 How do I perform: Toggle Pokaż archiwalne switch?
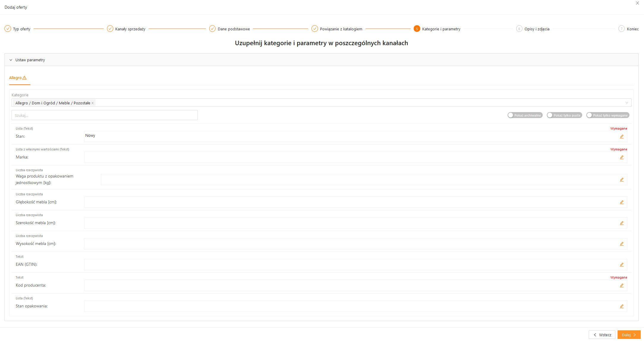(x=525, y=115)
